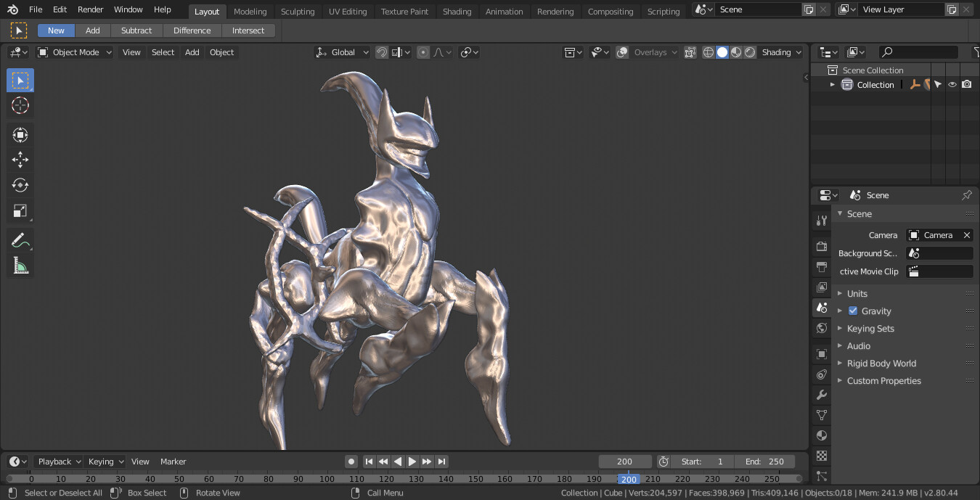Open the Animation workspace tab
This screenshot has height=500, width=980.
point(504,12)
